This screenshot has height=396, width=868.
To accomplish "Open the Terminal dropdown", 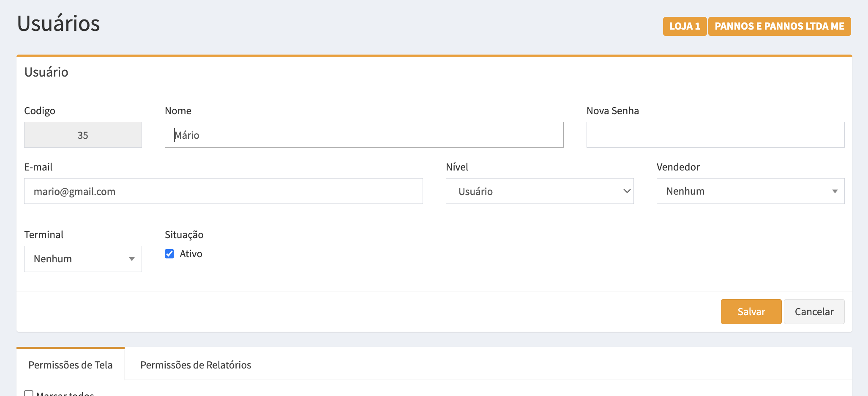I will pos(83,259).
